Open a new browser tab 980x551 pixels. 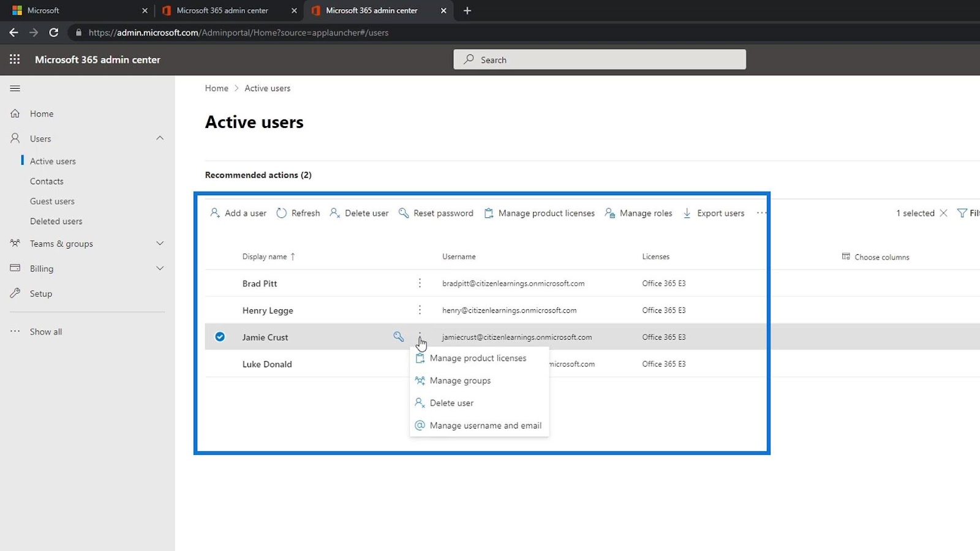pos(467,10)
